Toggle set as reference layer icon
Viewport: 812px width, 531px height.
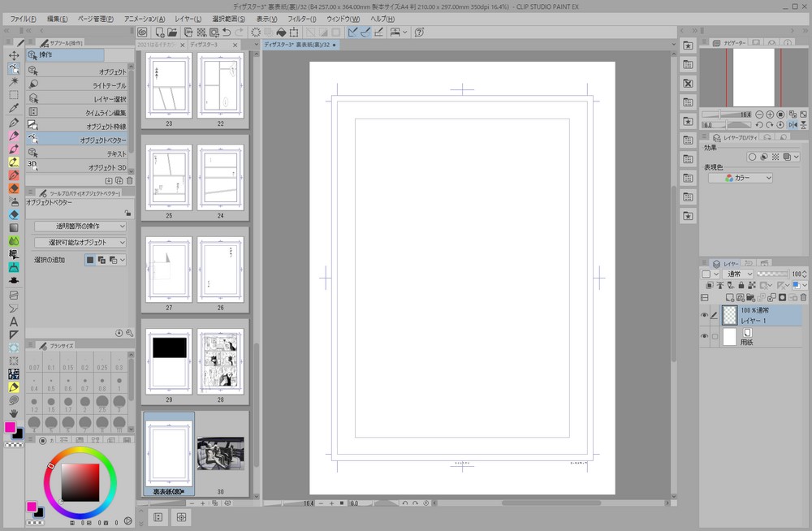[719, 285]
